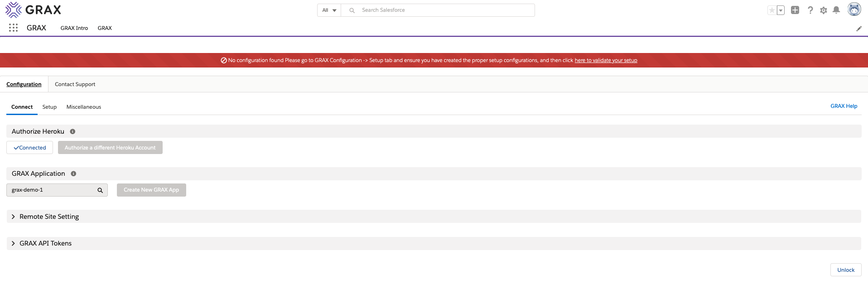Open the GRAX Help link
The width and height of the screenshot is (868, 294).
pyautogui.click(x=844, y=106)
